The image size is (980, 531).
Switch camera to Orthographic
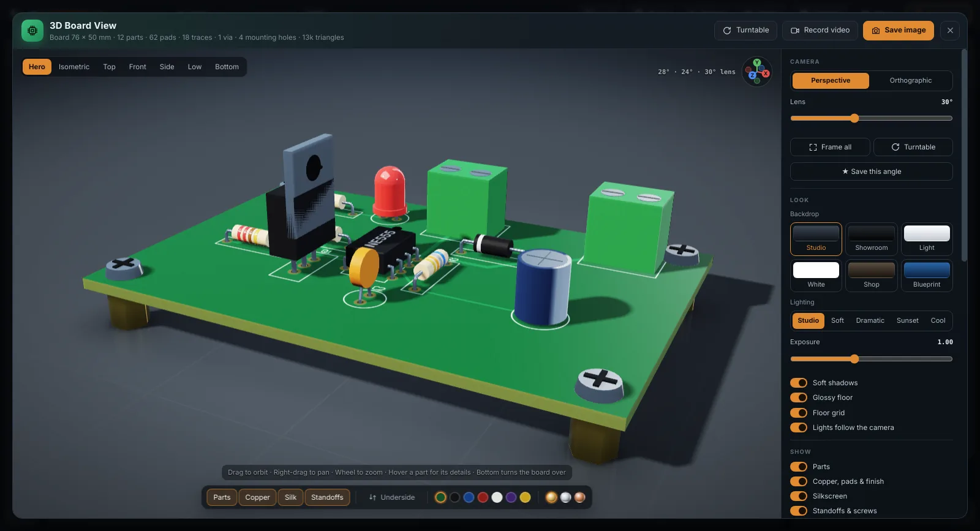pos(911,81)
